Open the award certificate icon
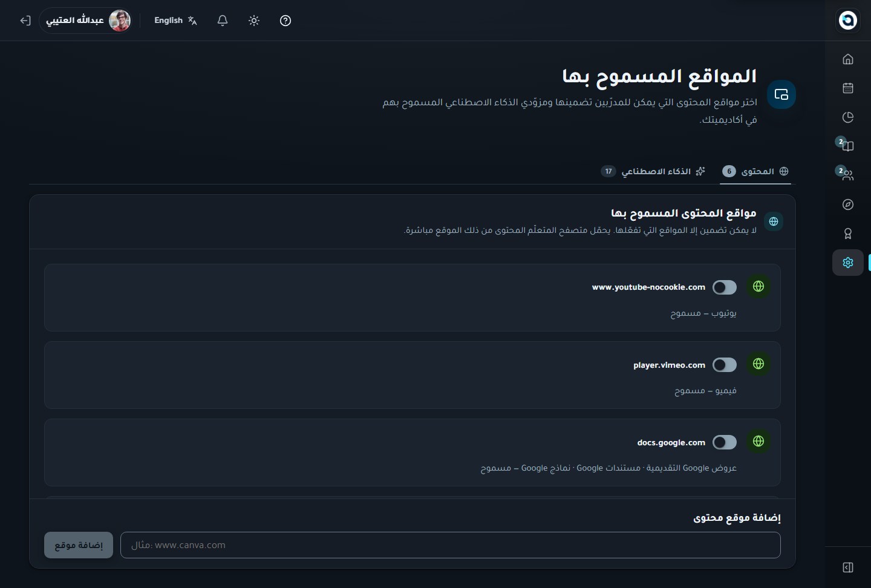The width and height of the screenshot is (871, 588). (848, 234)
